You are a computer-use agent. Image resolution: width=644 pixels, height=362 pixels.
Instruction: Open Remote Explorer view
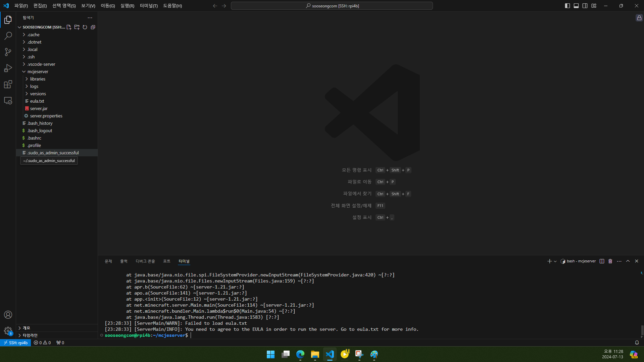tap(8, 100)
